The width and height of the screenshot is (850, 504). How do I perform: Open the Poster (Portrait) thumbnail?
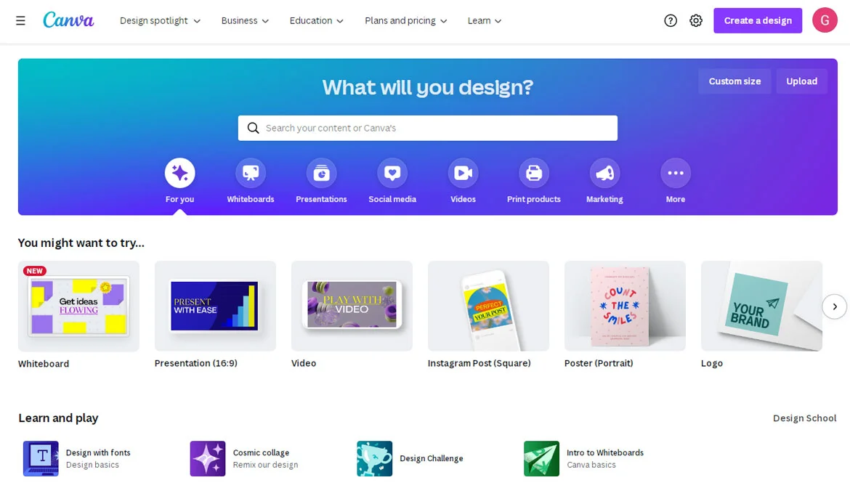tap(625, 306)
